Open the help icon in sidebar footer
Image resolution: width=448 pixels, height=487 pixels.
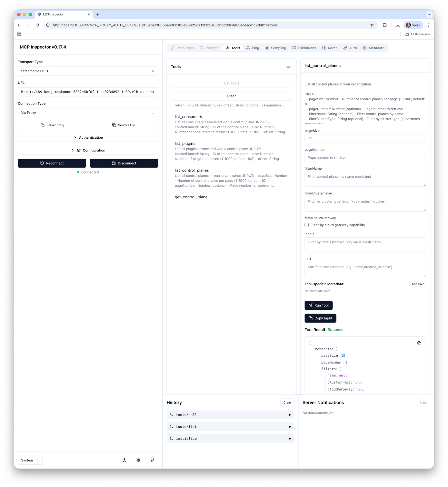(124, 460)
